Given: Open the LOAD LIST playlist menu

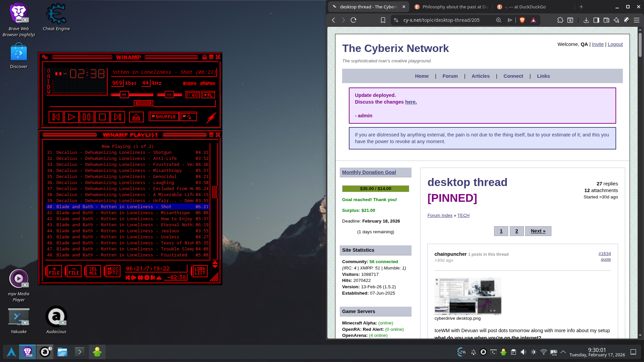Looking at the screenshot, I should [x=200, y=271].
